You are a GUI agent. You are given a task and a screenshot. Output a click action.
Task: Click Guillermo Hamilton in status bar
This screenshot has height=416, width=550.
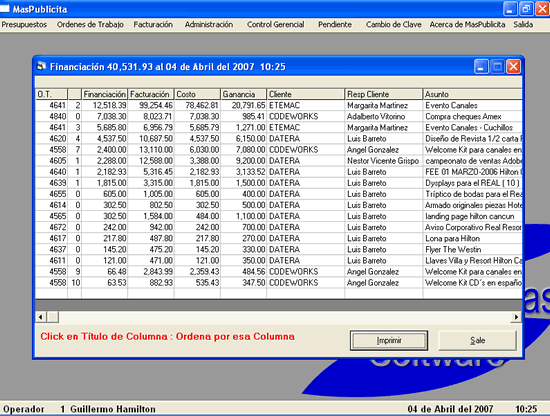tap(113, 409)
